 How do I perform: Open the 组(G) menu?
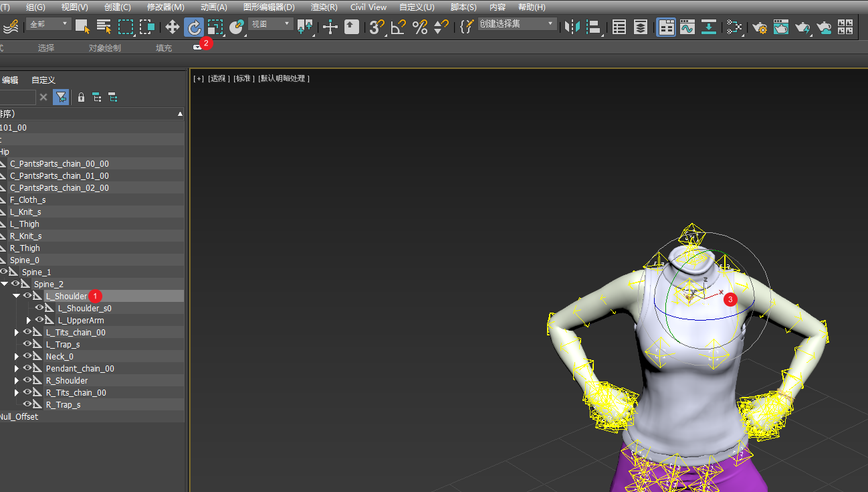(35, 7)
